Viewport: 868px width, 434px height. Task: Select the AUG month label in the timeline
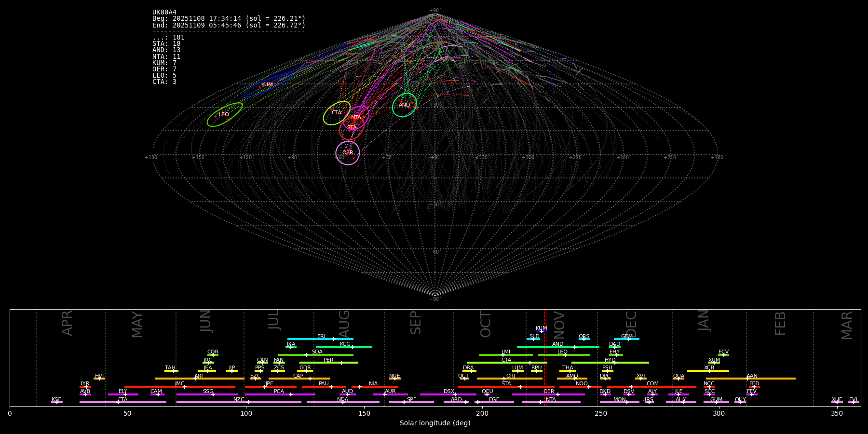(344, 324)
